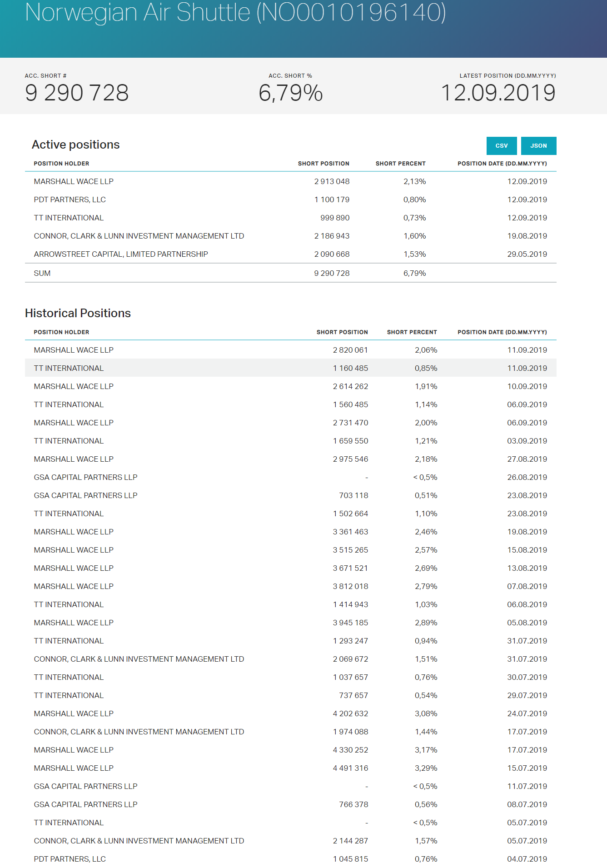Click the Active positions section heading
This screenshot has width=607, height=868.
[76, 145]
